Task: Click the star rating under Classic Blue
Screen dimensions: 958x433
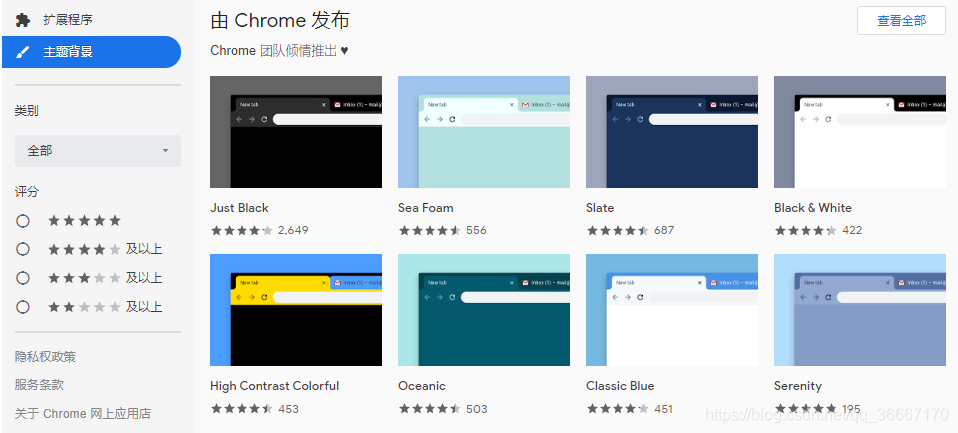Action: click(618, 409)
